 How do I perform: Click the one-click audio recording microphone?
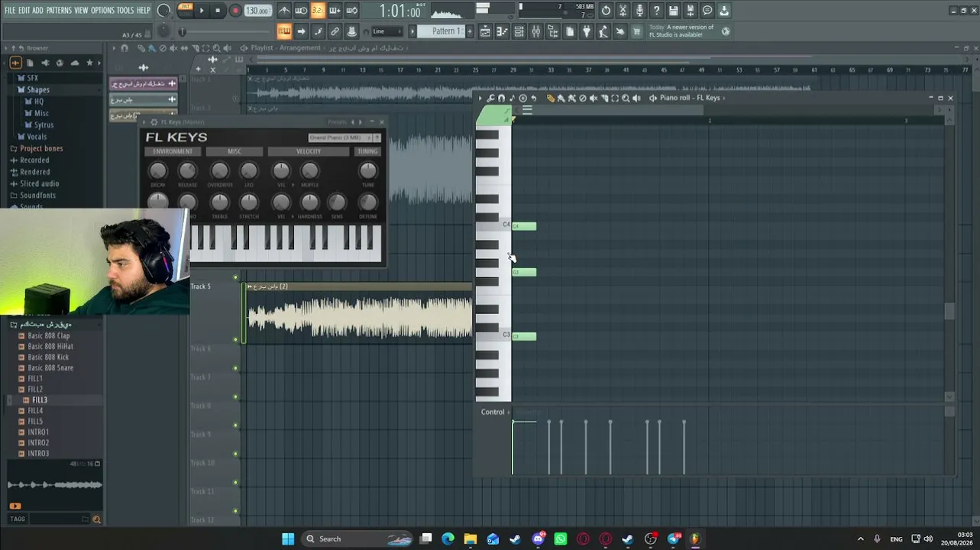point(639,11)
